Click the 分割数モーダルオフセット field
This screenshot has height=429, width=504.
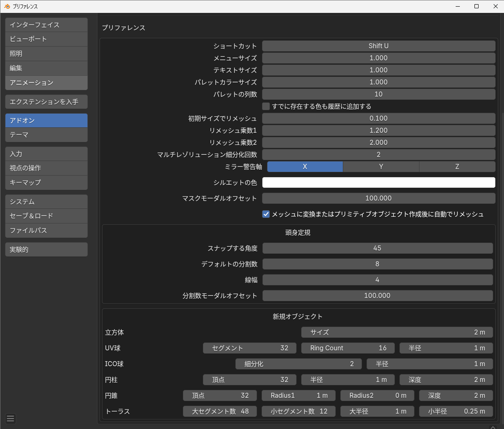click(x=377, y=296)
